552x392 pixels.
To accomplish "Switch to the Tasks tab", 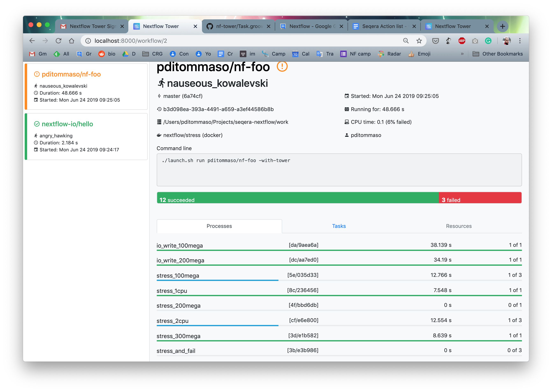I will coord(339,226).
